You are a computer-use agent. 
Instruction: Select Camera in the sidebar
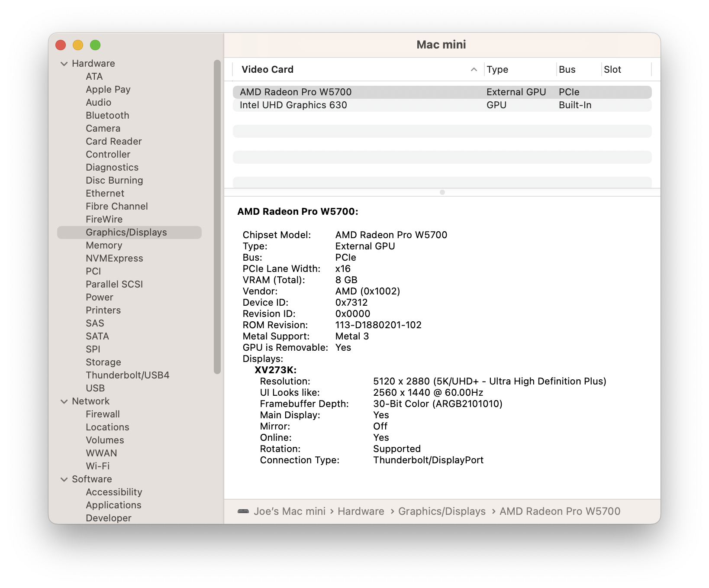click(x=103, y=129)
